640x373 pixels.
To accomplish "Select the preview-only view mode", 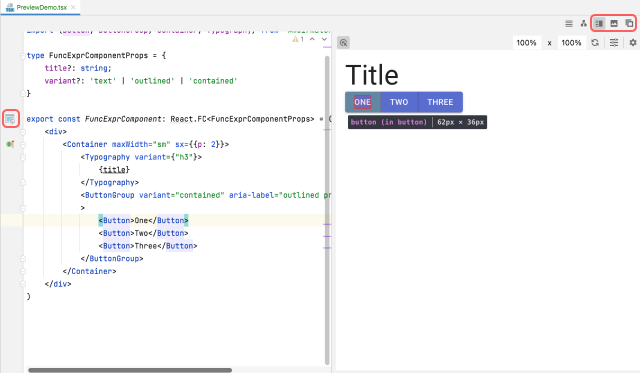I will tap(614, 24).
